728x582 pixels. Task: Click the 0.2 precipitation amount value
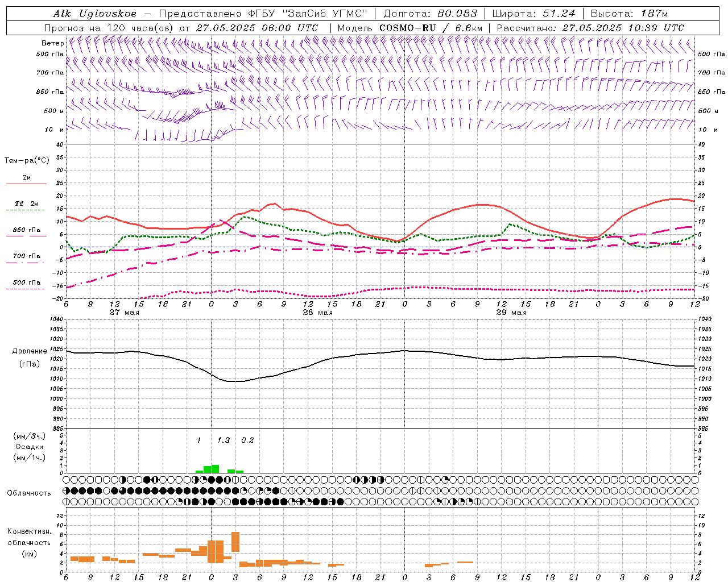tap(247, 440)
